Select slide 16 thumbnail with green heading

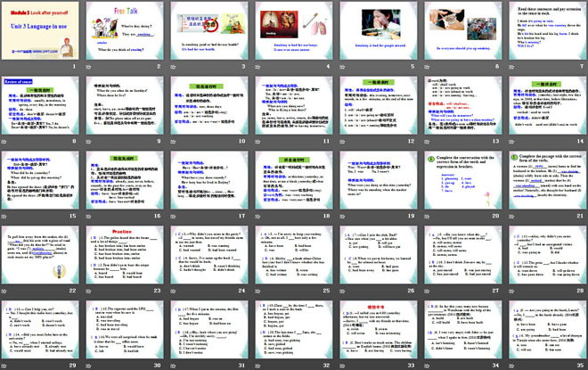click(x=125, y=180)
